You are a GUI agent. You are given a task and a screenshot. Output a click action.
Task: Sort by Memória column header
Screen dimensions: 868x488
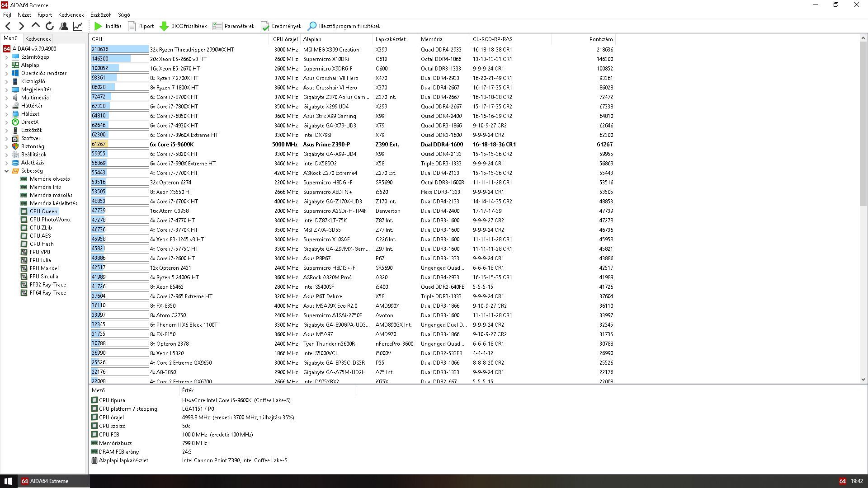(x=443, y=39)
